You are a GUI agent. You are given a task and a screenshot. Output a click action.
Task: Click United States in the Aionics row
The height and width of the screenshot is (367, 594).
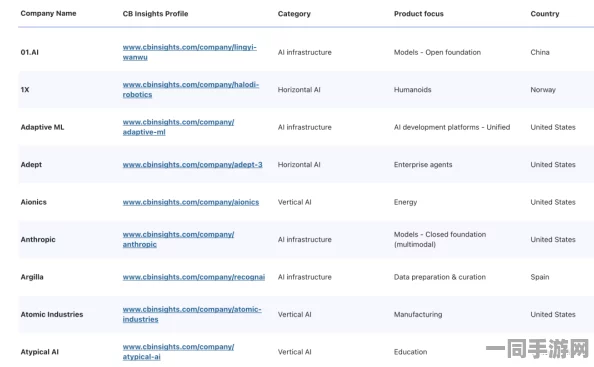pos(553,202)
